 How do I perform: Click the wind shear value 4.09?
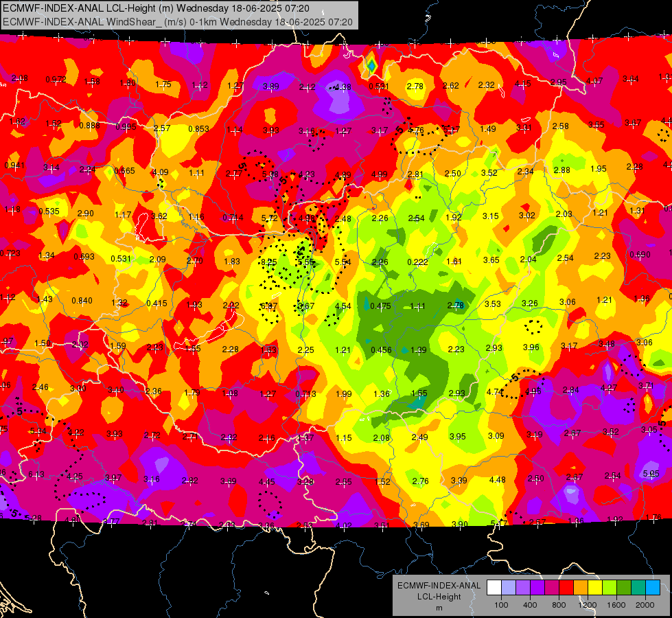click(161, 172)
